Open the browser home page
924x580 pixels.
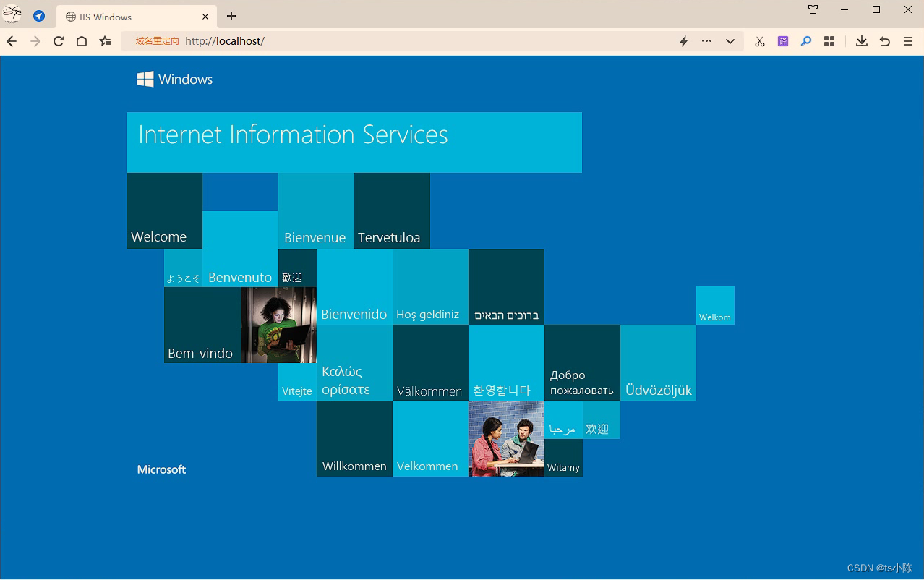(82, 41)
